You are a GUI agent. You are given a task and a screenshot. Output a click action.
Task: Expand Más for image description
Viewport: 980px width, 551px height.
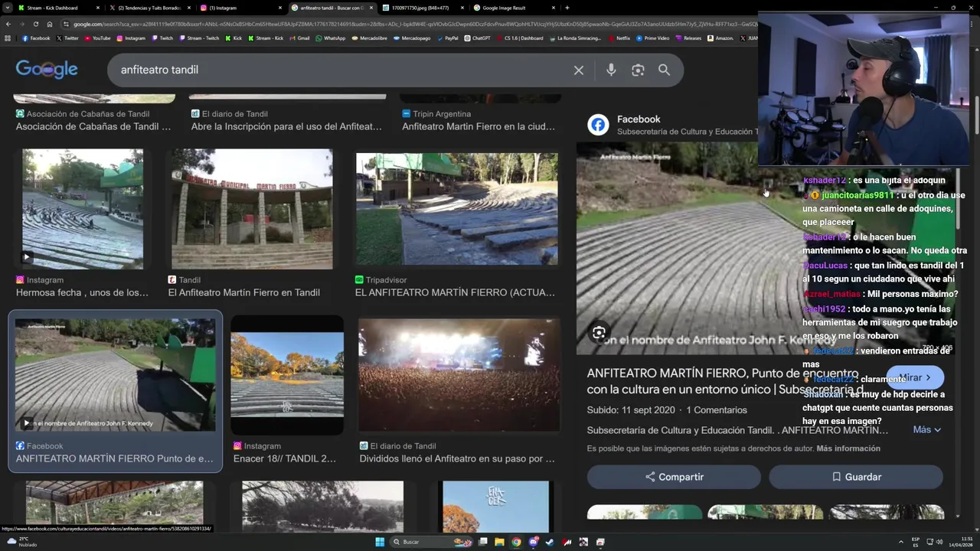926,430
